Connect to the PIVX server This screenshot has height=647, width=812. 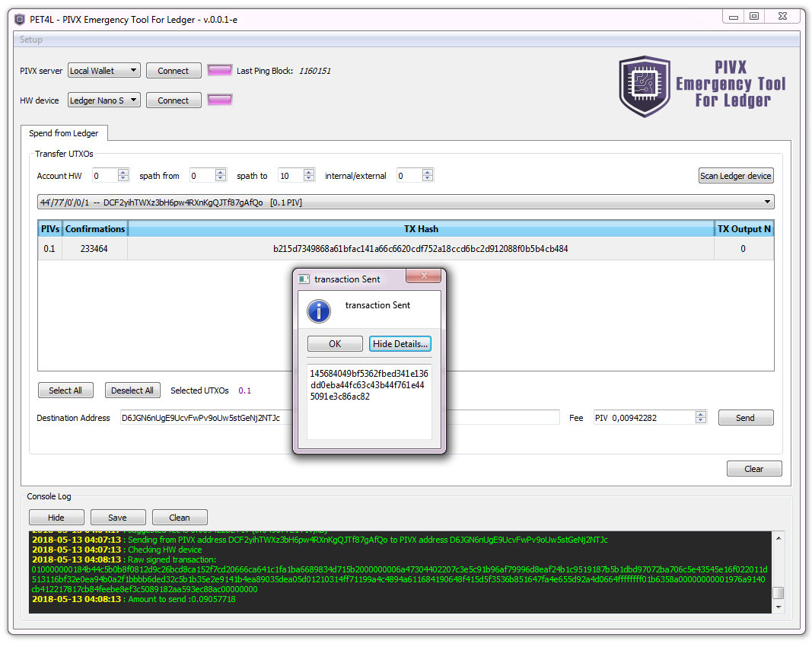pos(174,71)
